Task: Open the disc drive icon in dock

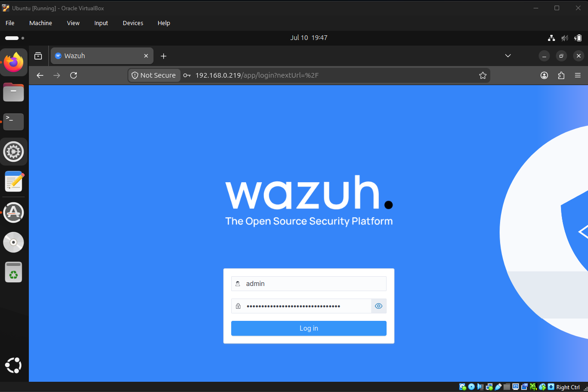Action: point(13,242)
